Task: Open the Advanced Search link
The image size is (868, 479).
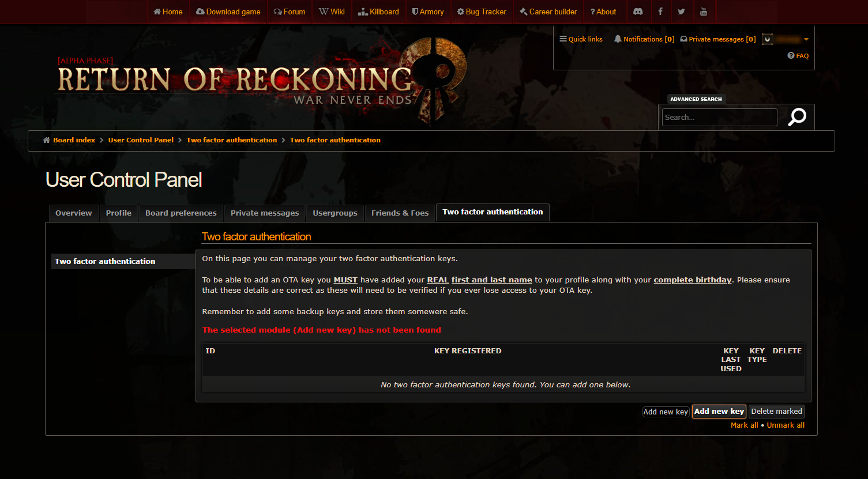Action: (x=696, y=99)
